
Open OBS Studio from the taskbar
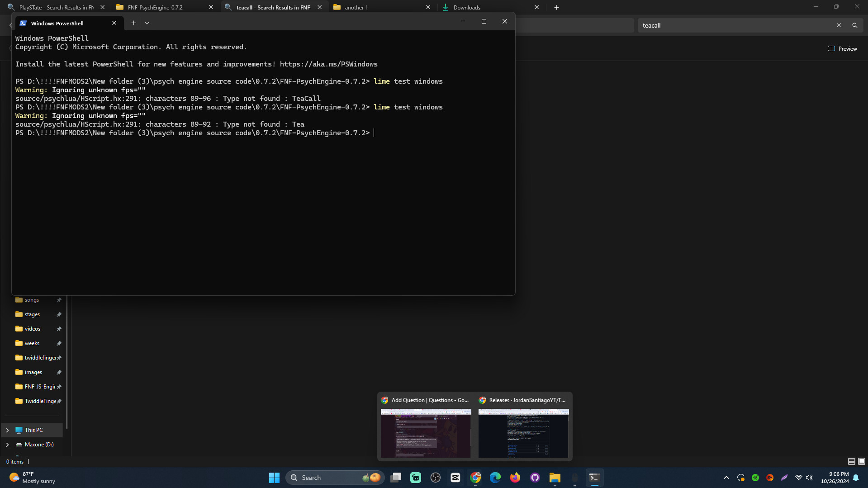point(435,477)
